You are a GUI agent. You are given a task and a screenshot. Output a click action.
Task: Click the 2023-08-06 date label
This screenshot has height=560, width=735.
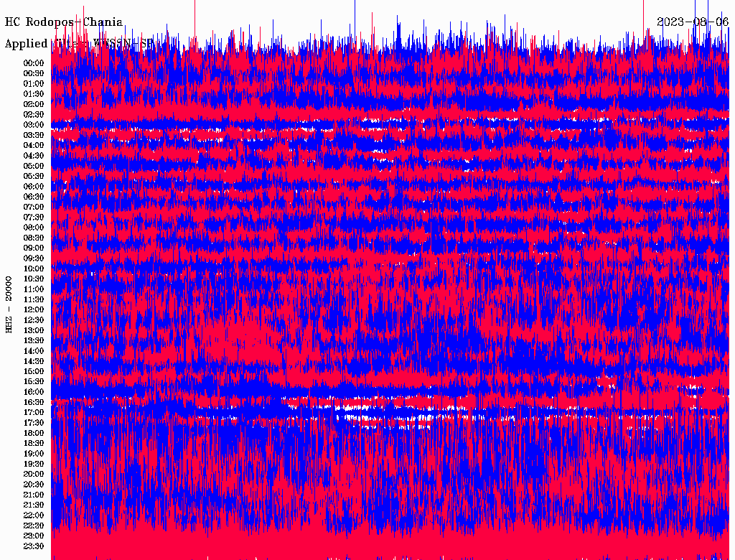click(x=693, y=22)
